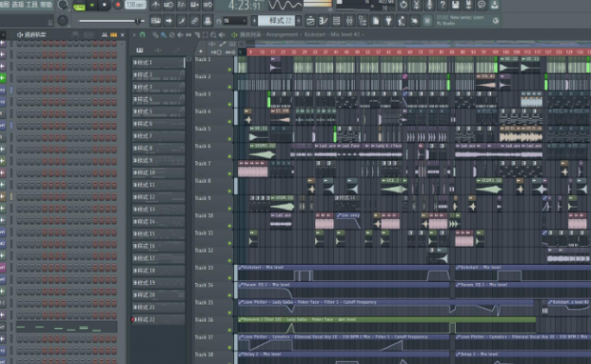
Task: Click the wait-for-input icon beside metronome
Action: pyautogui.click(x=168, y=5)
